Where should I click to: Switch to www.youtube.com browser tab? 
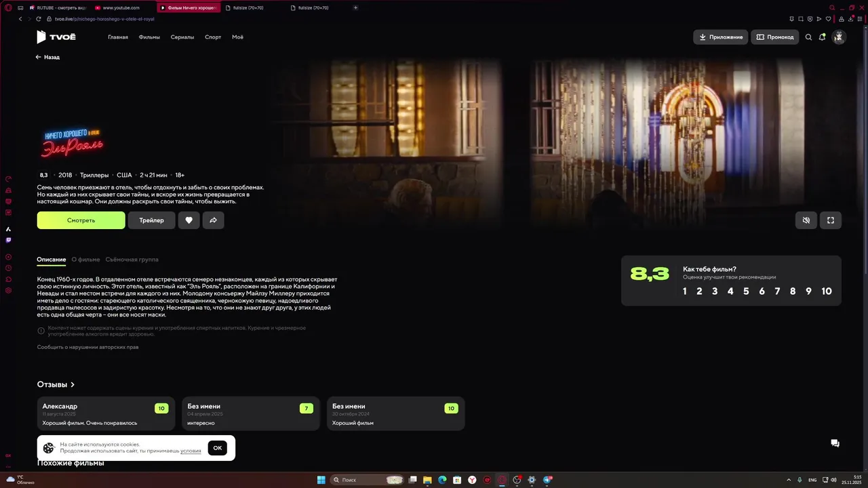123,7
